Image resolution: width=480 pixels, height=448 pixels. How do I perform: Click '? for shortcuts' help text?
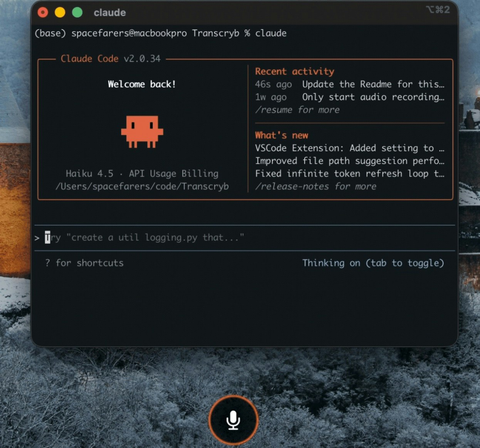[84, 263]
